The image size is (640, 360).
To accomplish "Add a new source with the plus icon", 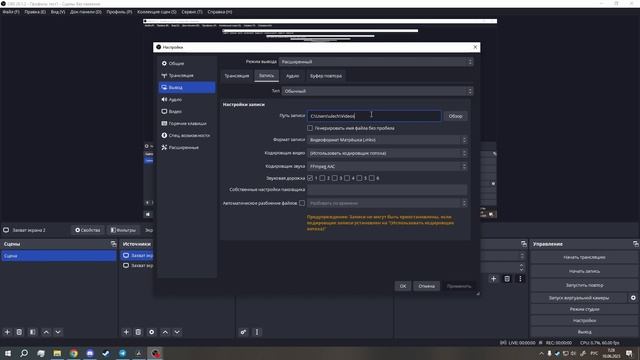I will (x=126, y=332).
